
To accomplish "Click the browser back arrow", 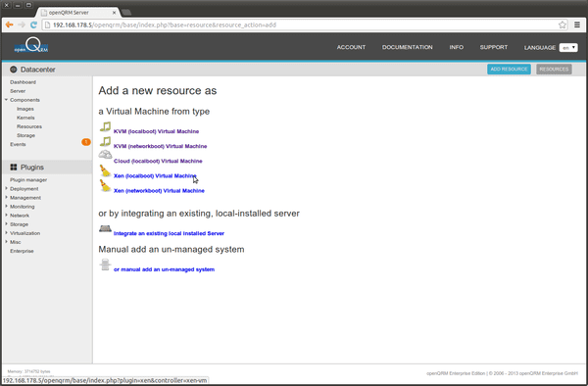I will click(9, 24).
